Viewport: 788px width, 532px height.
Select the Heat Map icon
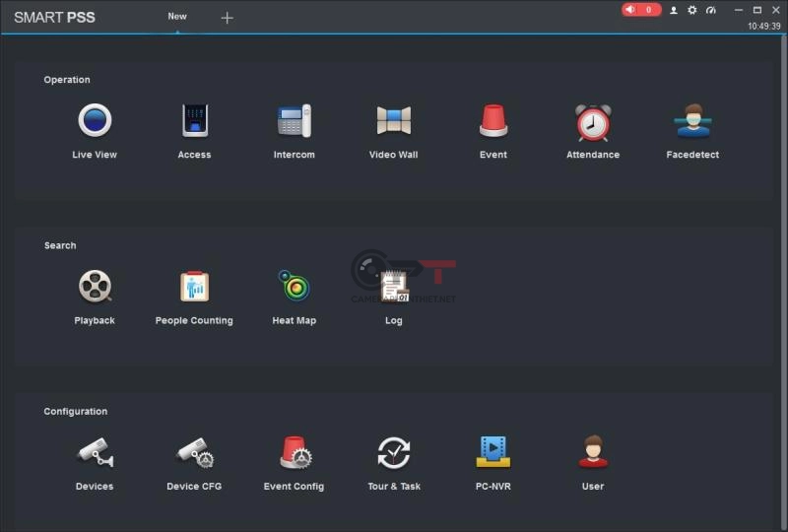click(x=294, y=287)
